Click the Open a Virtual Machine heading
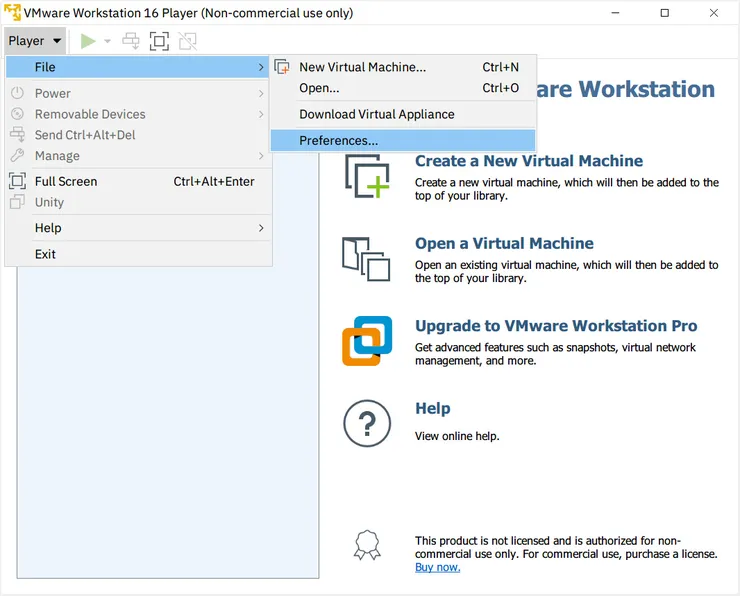The height and width of the screenshot is (596, 740). pyautogui.click(x=504, y=243)
